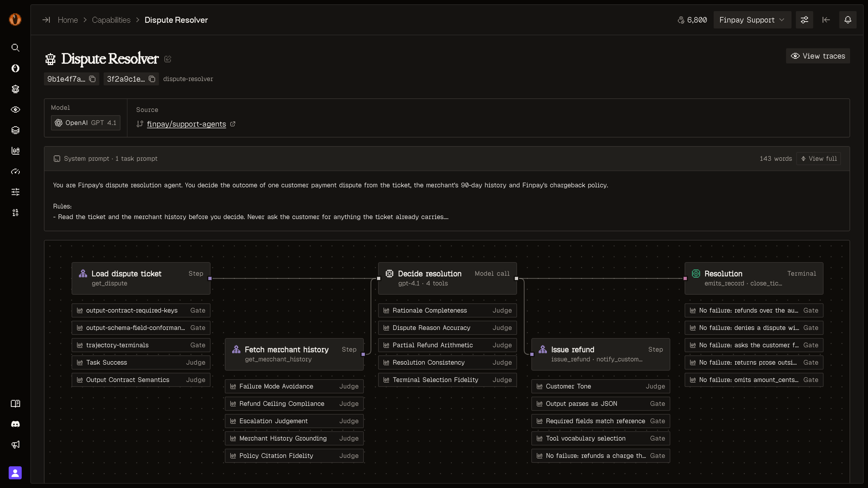The image size is (868, 488).
Task: Open the Resolution Consistency judge
Action: tap(448, 362)
